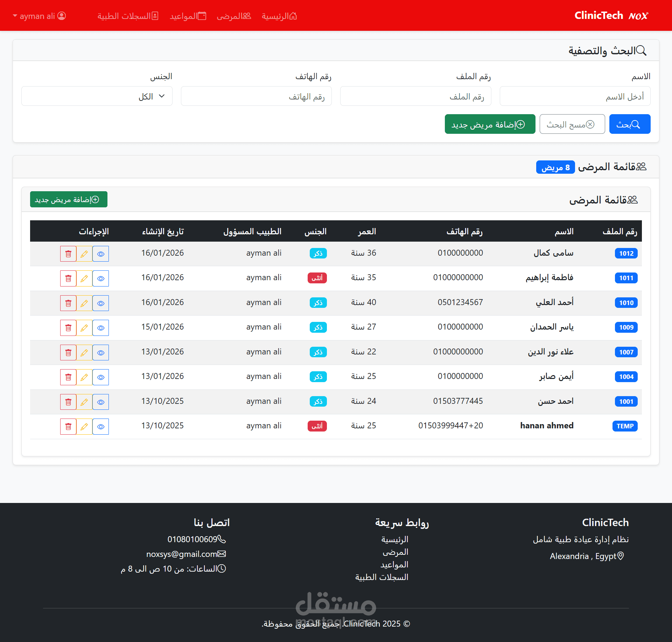Edit patient احمد حسن record
Image resolution: width=672 pixels, height=642 pixels.
click(x=84, y=402)
